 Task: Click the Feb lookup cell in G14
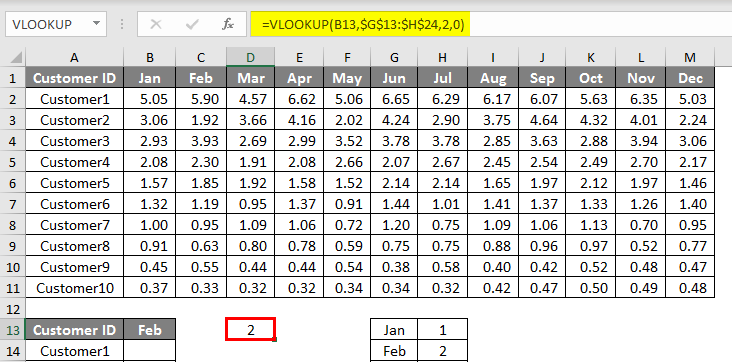394,351
